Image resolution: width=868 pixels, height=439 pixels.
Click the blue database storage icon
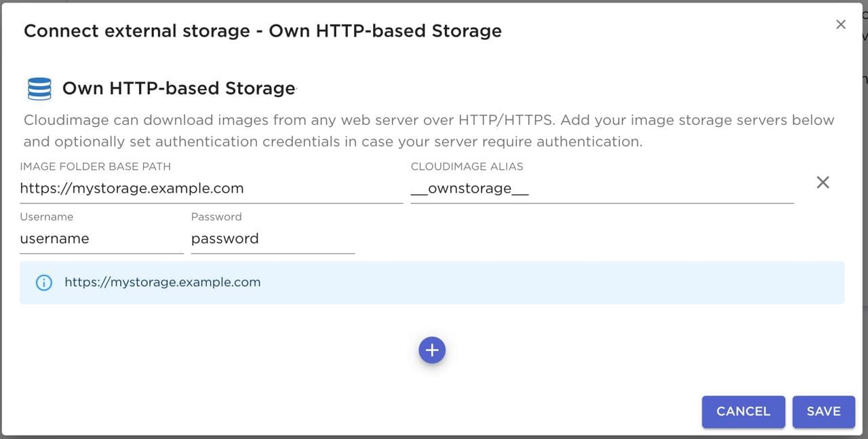point(39,89)
